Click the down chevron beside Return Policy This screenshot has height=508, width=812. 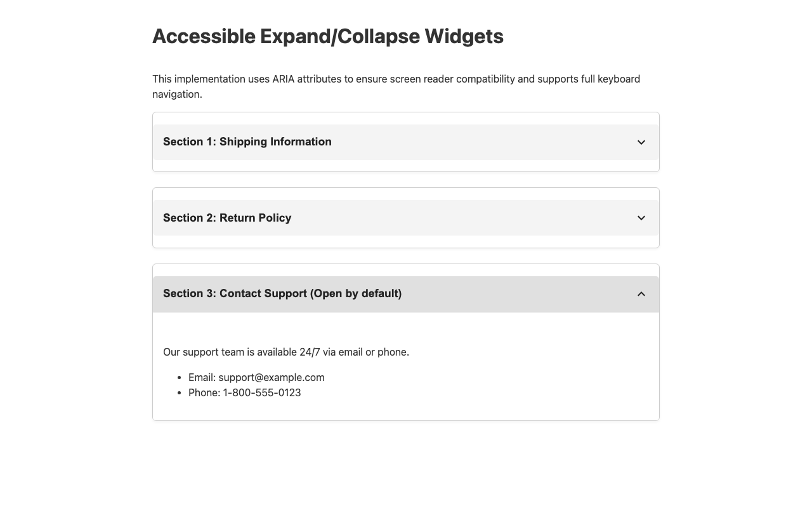coord(641,218)
